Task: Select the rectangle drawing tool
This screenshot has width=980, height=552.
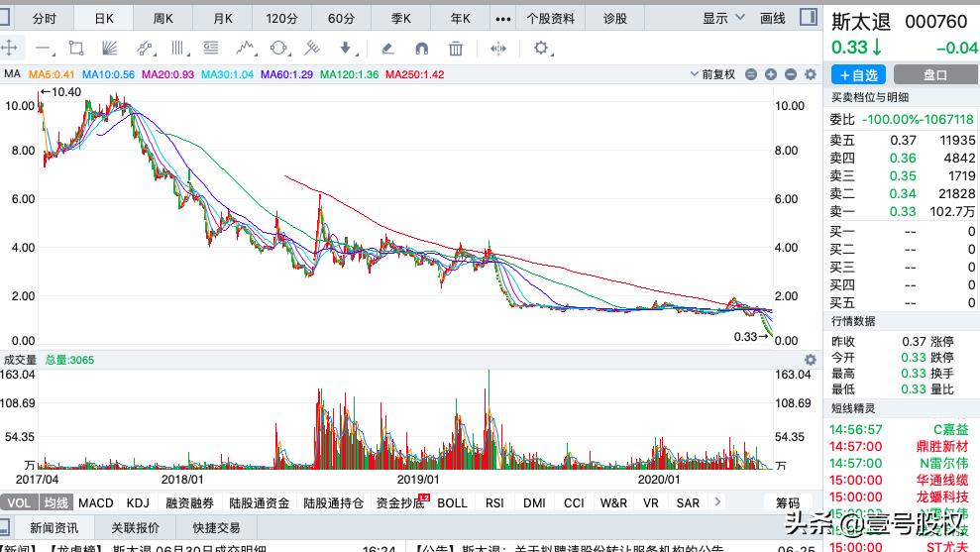Action: (76, 49)
